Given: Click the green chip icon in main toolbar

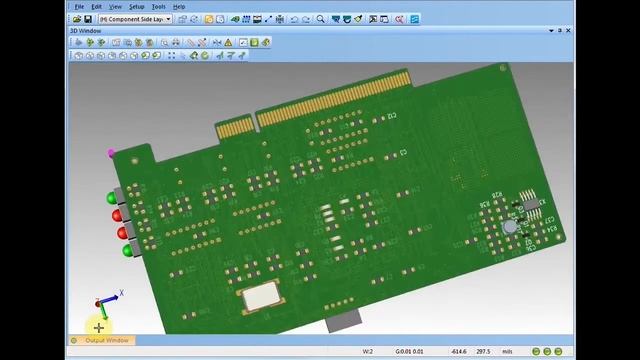Looking at the screenshot, I should point(235,19).
